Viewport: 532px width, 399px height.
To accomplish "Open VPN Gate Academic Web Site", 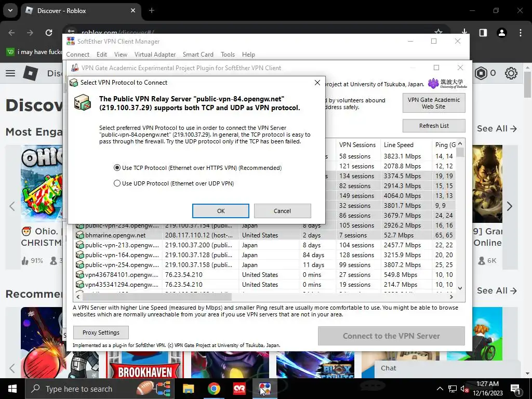I will tap(434, 103).
